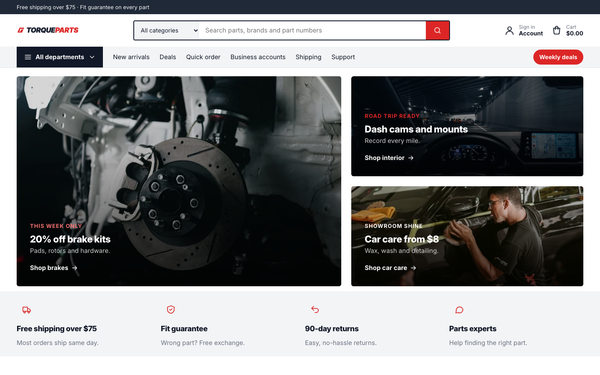Select Business accounts in the nav
Image resolution: width=600 pixels, height=375 pixels.
coord(258,57)
